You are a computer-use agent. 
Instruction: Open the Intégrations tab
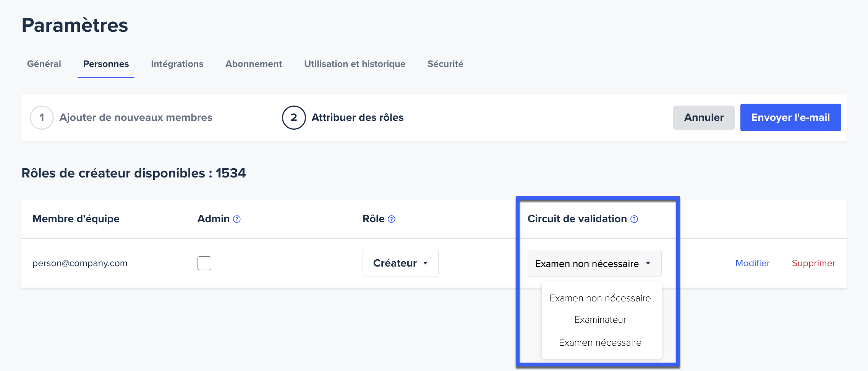(177, 64)
